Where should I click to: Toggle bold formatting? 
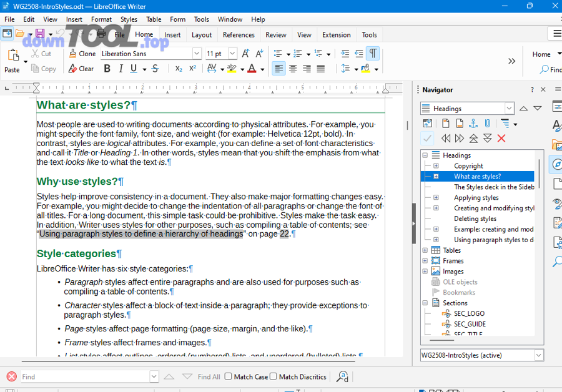pos(107,69)
